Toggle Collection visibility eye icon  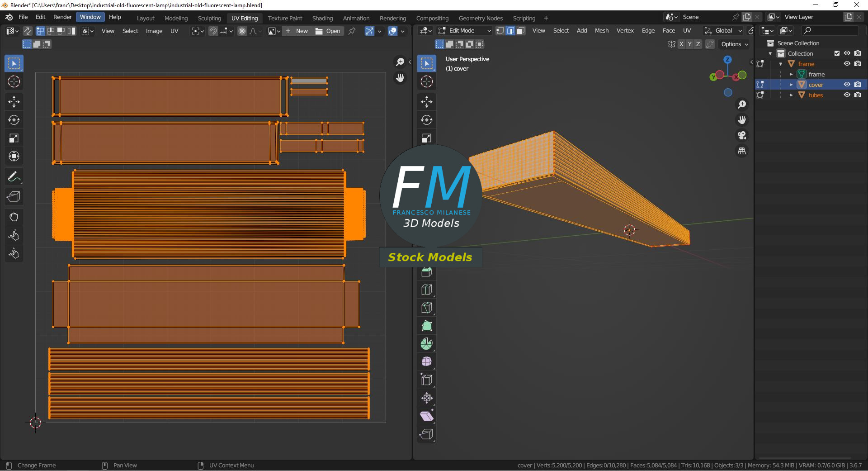(847, 53)
